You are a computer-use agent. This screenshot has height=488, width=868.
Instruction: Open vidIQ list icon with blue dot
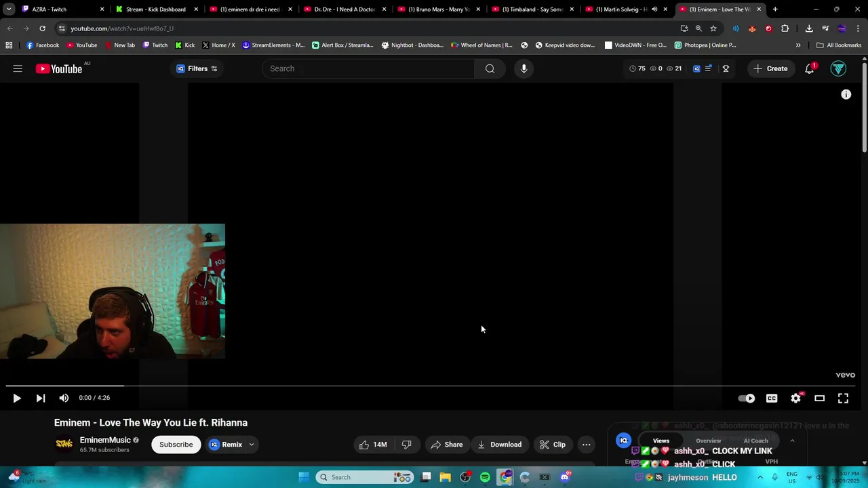[709, 68]
